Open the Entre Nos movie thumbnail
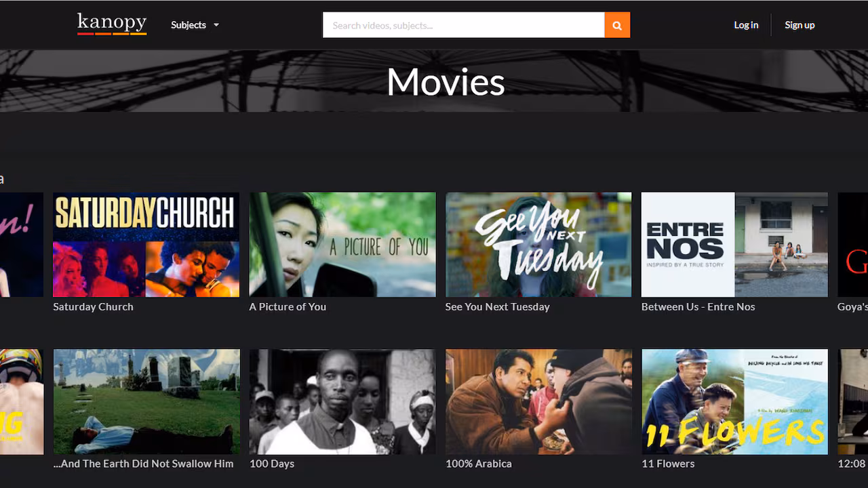The height and width of the screenshot is (488, 868). click(734, 245)
